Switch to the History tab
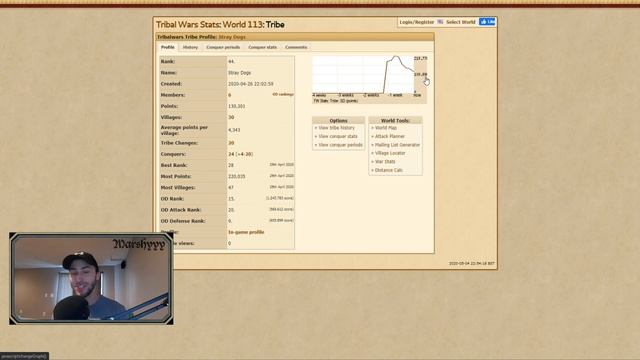 pos(190,47)
